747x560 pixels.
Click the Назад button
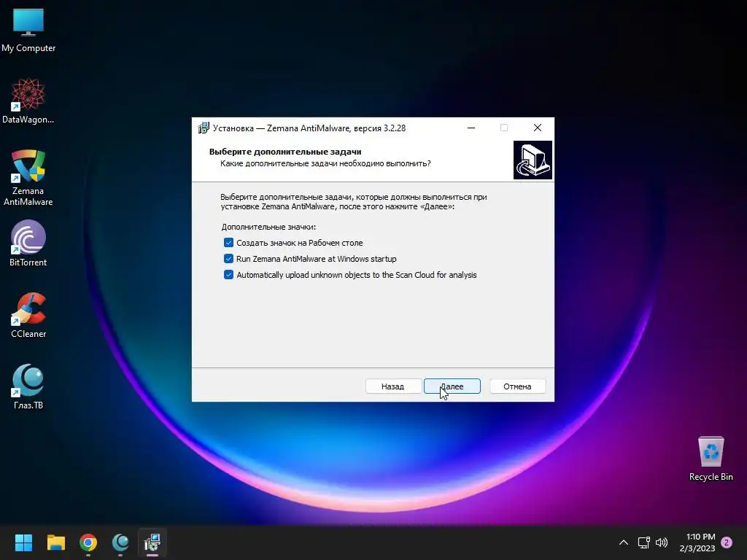coord(393,386)
